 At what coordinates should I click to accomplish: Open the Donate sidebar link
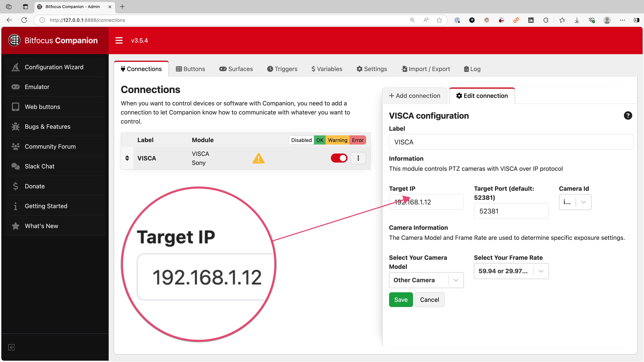55,186
